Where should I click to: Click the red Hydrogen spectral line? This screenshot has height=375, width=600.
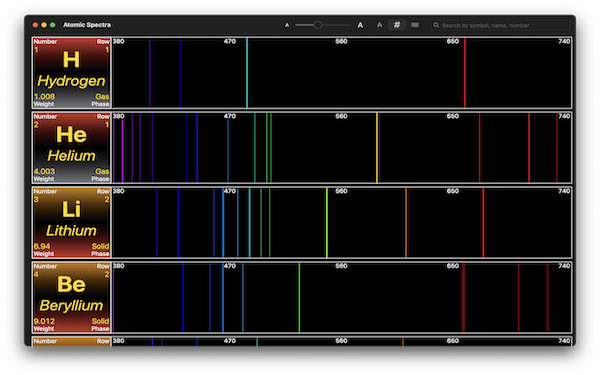coord(465,73)
